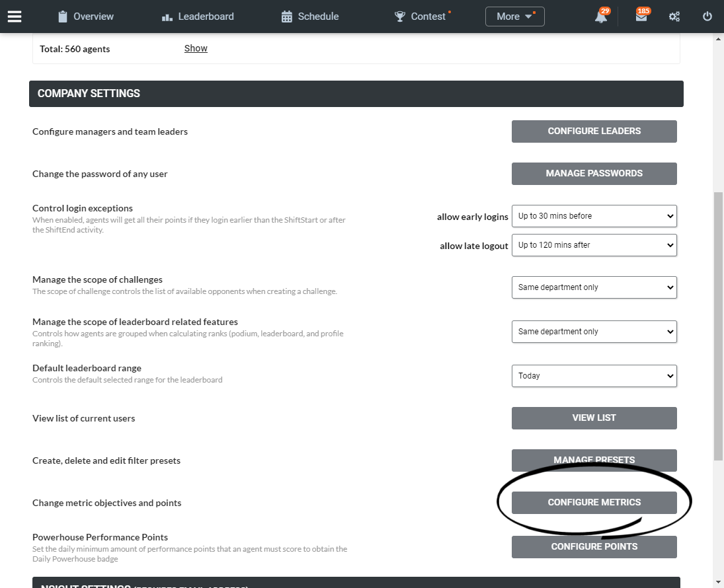Click 'Default leaderboard range' heading
Viewport: 724px width, 588px height.
click(87, 368)
